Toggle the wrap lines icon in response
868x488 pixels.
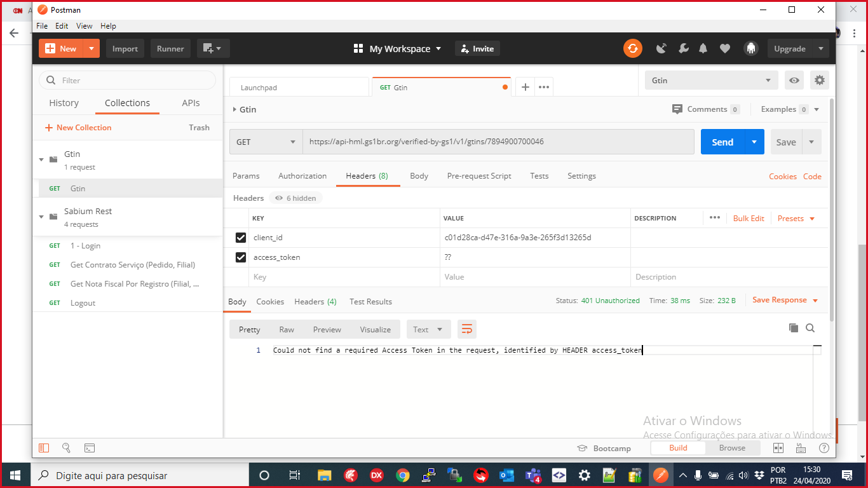click(467, 329)
